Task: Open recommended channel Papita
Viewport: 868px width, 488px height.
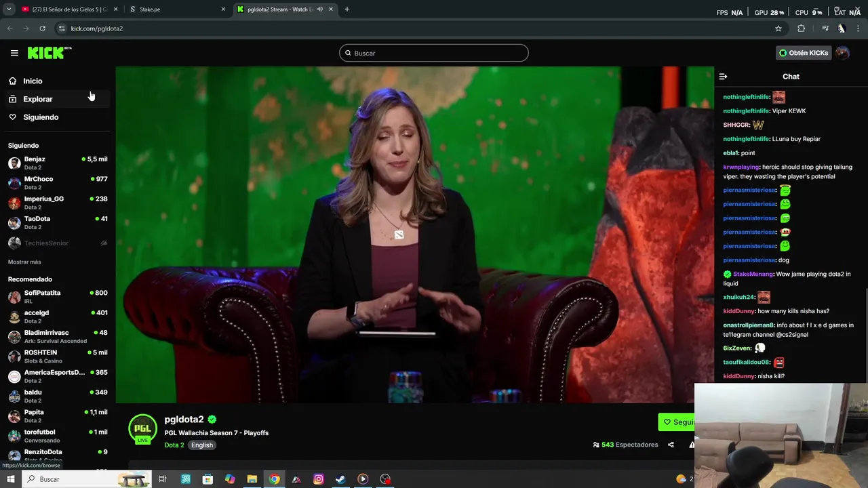Action: click(x=58, y=416)
